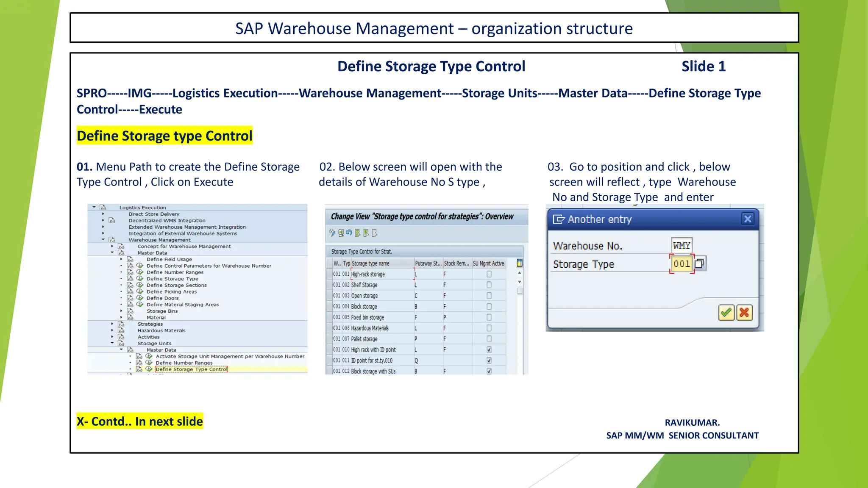Click the High-rack storage name cell
This screenshot has width=868, height=488.
(382, 274)
